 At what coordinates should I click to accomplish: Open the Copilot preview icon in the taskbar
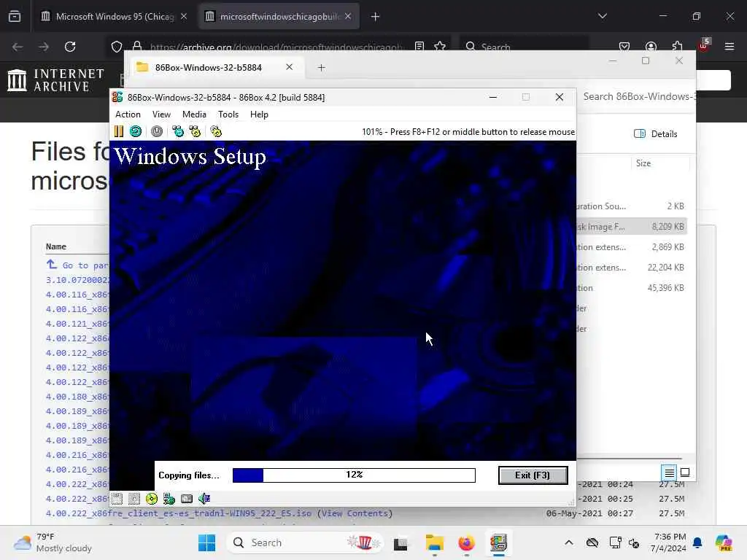click(x=724, y=542)
